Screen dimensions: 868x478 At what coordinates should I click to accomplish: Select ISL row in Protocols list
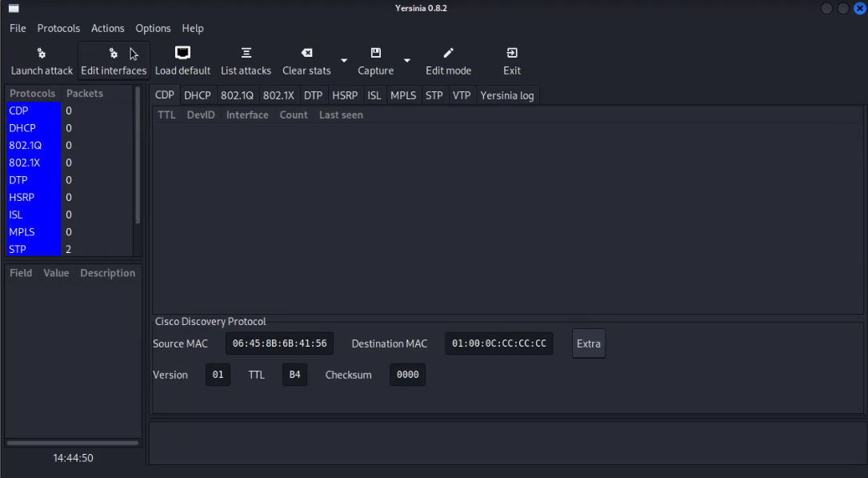[69, 215]
